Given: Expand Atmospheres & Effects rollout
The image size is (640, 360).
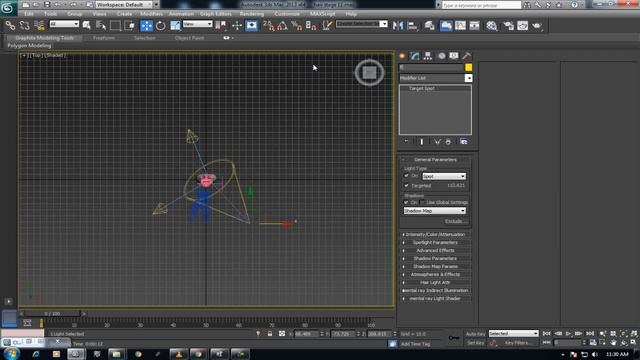Looking at the screenshot, I should 435,275.
